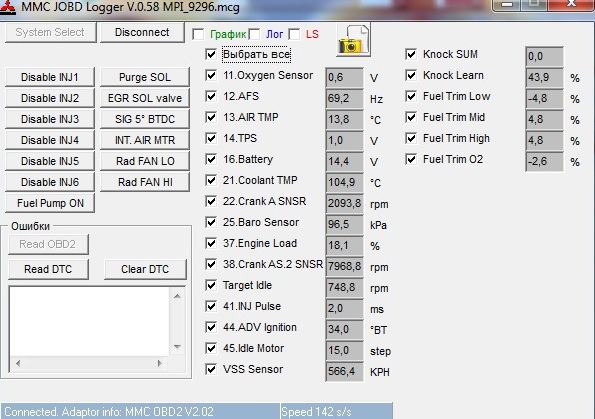Image resolution: width=595 pixels, height=419 pixels.
Task: Enable the График checkbox
Action: click(x=198, y=35)
